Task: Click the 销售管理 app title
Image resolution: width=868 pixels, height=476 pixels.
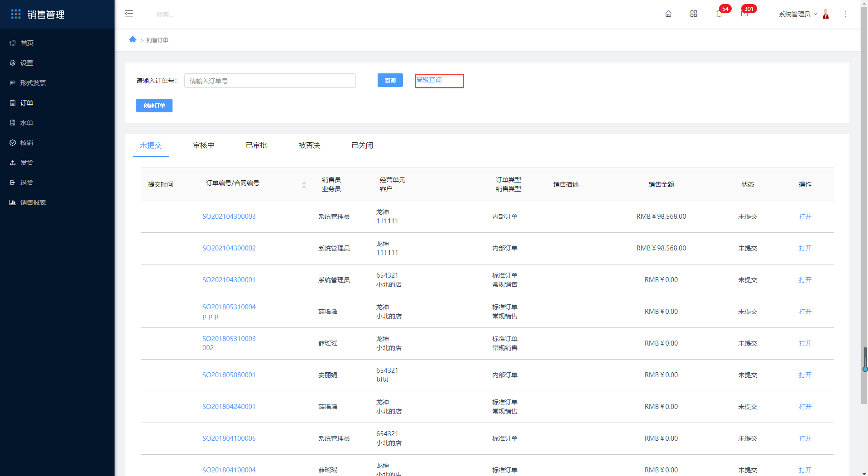Action: click(46, 14)
